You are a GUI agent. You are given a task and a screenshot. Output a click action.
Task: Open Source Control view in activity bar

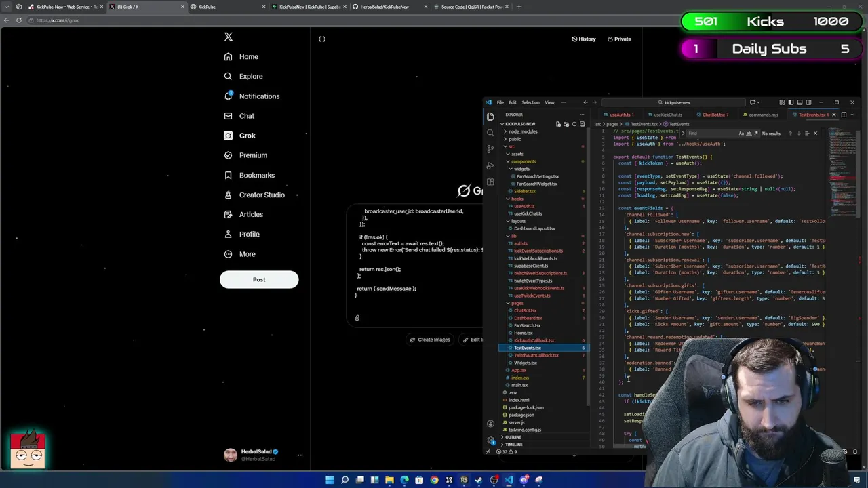point(490,149)
